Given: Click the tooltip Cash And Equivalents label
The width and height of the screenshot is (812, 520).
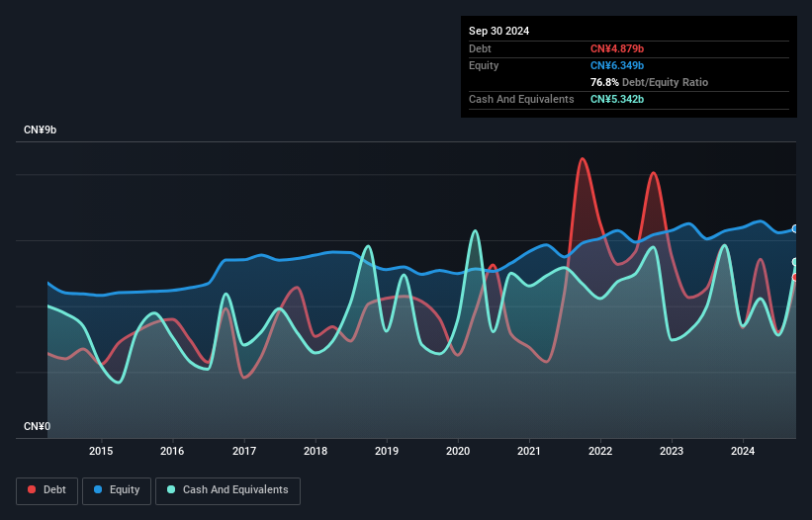Looking at the screenshot, I should pyautogui.click(x=521, y=99).
